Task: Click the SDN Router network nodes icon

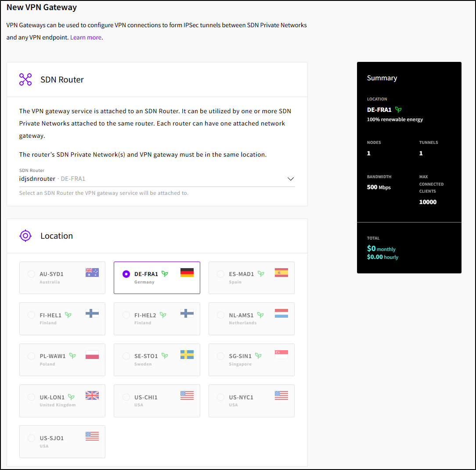Action: pos(25,79)
